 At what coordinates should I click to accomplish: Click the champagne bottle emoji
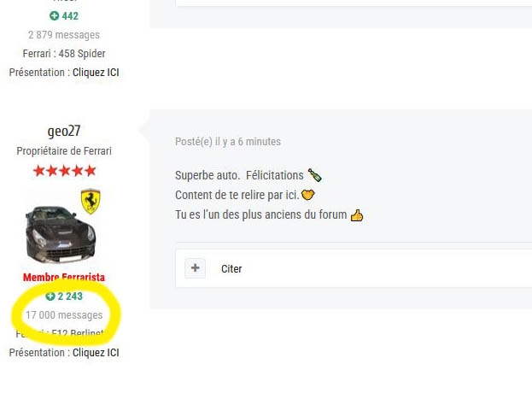coord(314,175)
